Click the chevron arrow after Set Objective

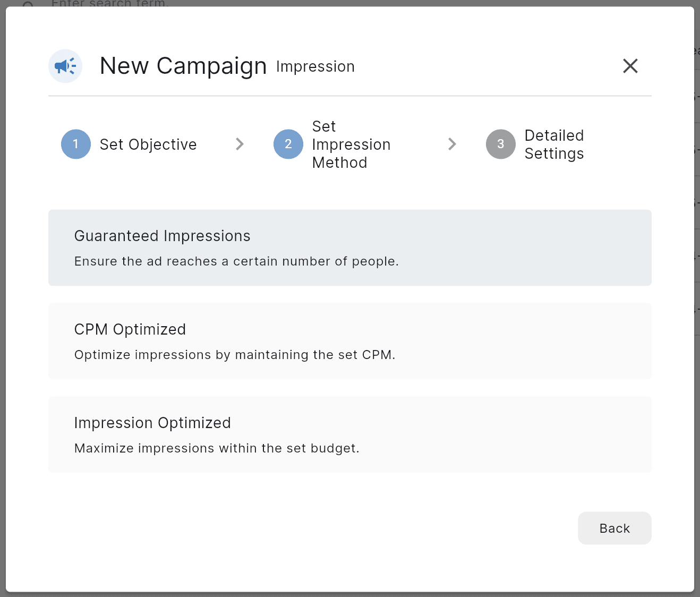(240, 144)
